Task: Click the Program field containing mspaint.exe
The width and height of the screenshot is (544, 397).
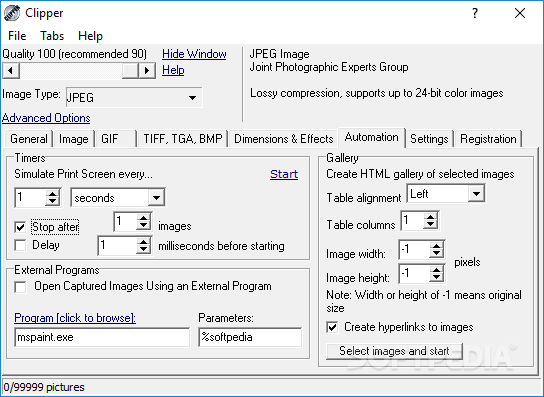Action: (x=102, y=337)
